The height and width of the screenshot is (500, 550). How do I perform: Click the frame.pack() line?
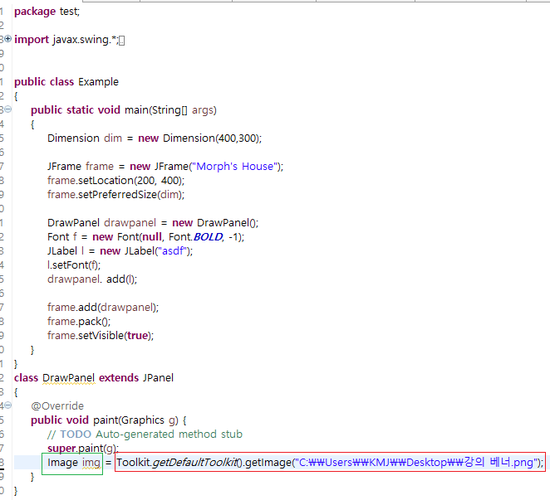[x=79, y=321]
